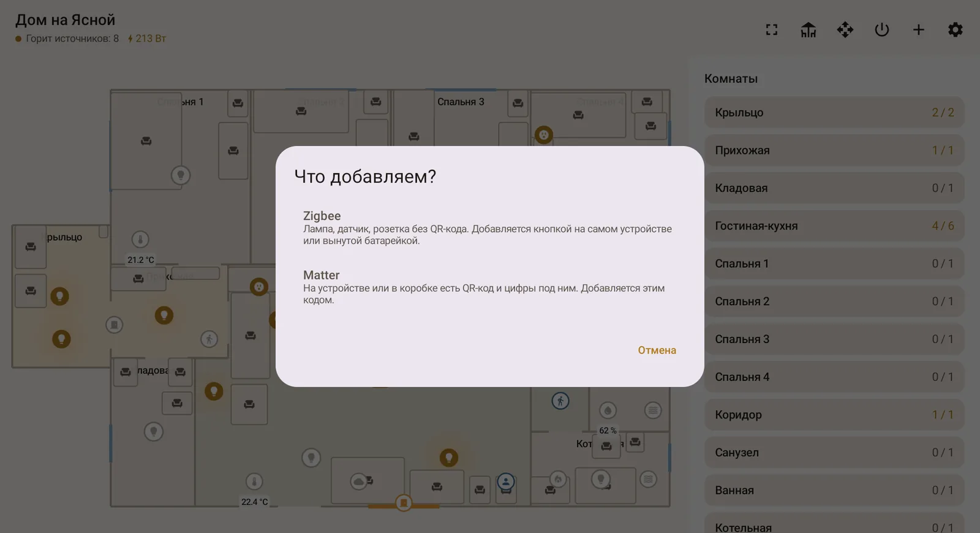The image size is (980, 533).
Task: Select the Ванная room row
Action: 834,490
